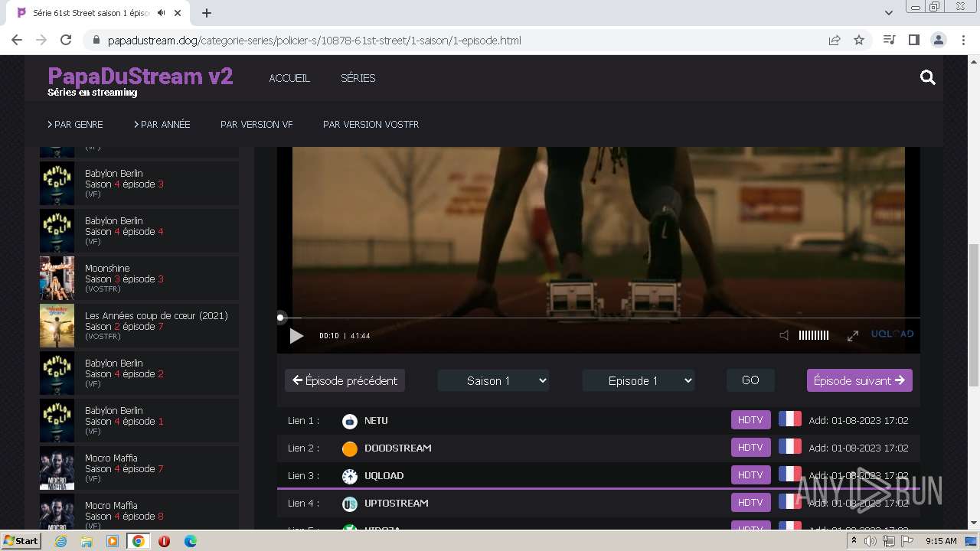Screen dimensions: 980x551
Task: Open the Episode 1 dropdown
Action: point(639,380)
